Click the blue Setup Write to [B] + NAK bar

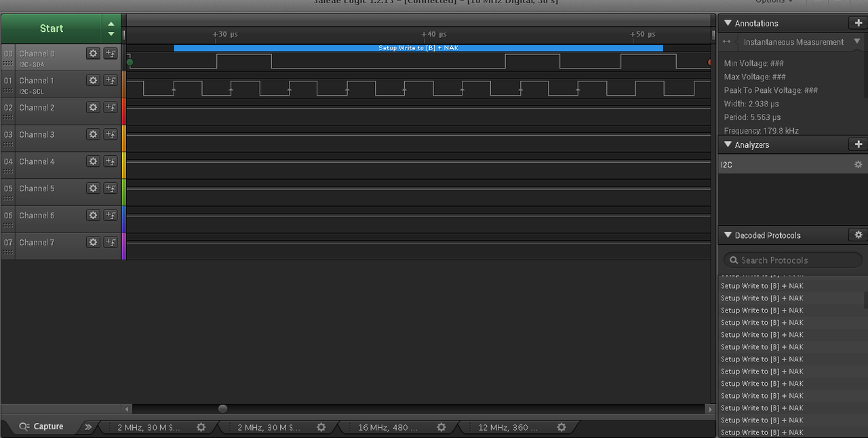pos(418,48)
